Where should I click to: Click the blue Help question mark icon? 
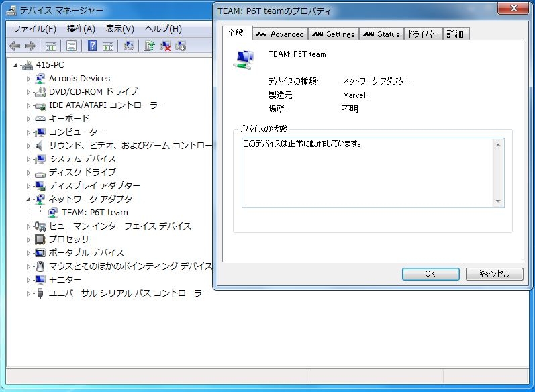(92, 46)
